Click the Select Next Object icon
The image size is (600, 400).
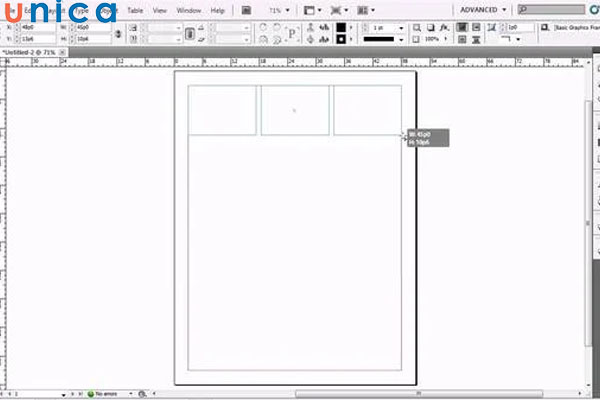tap(324, 39)
